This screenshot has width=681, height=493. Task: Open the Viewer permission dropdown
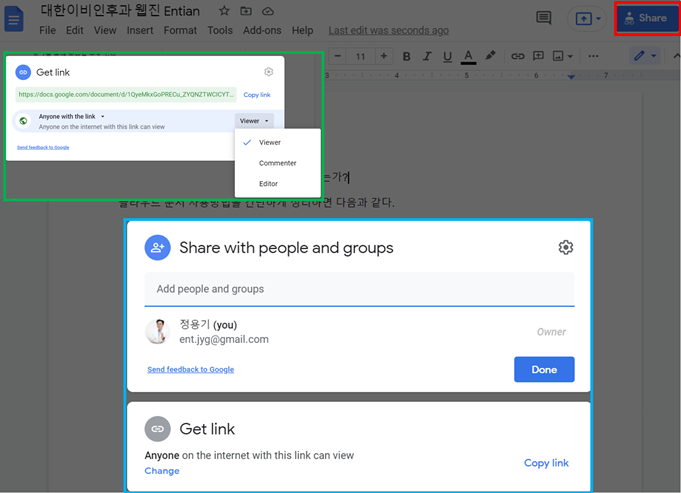254,121
